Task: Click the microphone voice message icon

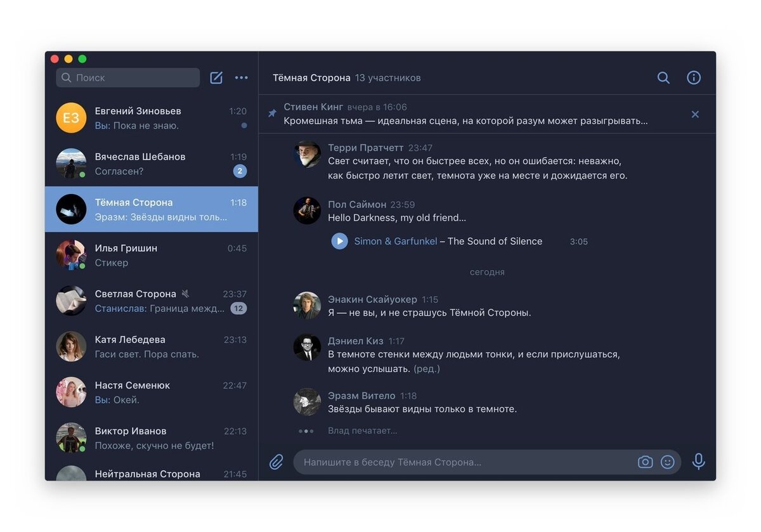Action: [x=698, y=462]
